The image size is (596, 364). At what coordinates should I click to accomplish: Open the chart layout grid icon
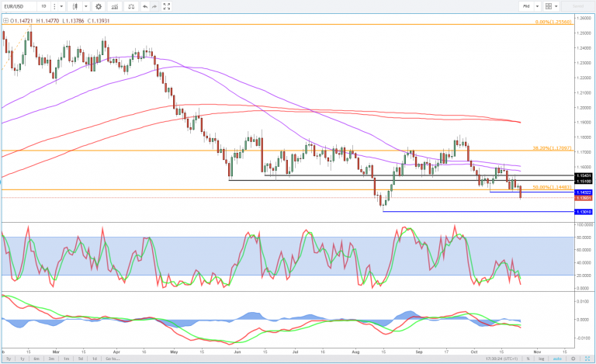pyautogui.click(x=548, y=6)
